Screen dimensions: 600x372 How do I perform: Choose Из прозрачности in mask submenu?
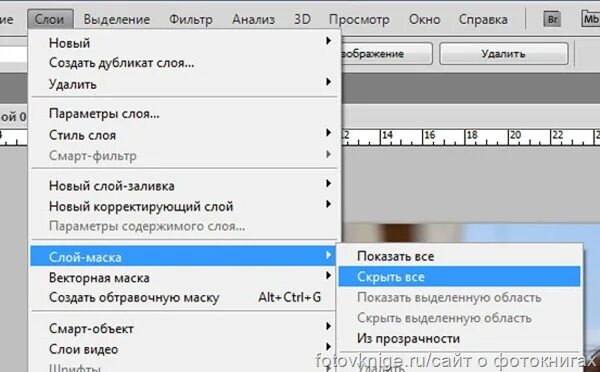click(459, 338)
